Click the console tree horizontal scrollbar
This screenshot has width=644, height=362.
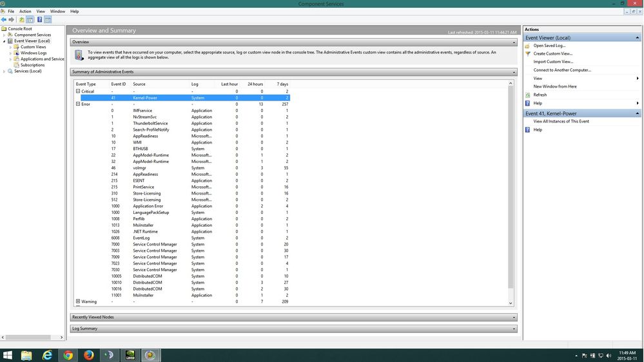point(28,338)
